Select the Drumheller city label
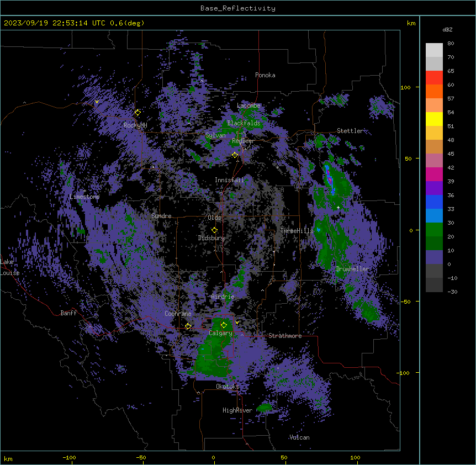Viewport: 476px width, 465px height. pyautogui.click(x=352, y=269)
